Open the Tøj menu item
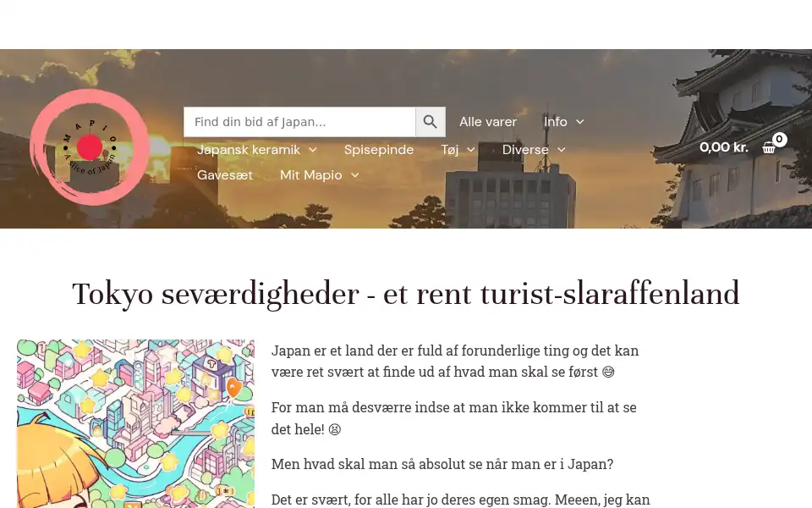The image size is (812, 508). tap(449, 150)
